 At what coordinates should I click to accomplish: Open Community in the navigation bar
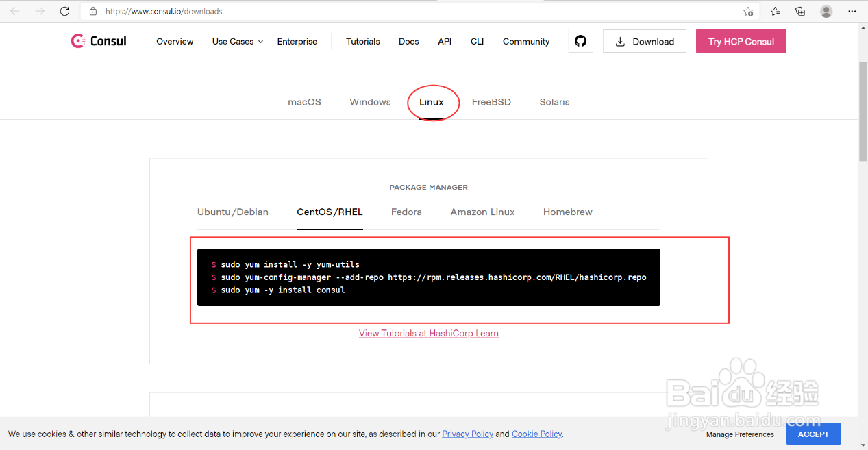point(526,42)
